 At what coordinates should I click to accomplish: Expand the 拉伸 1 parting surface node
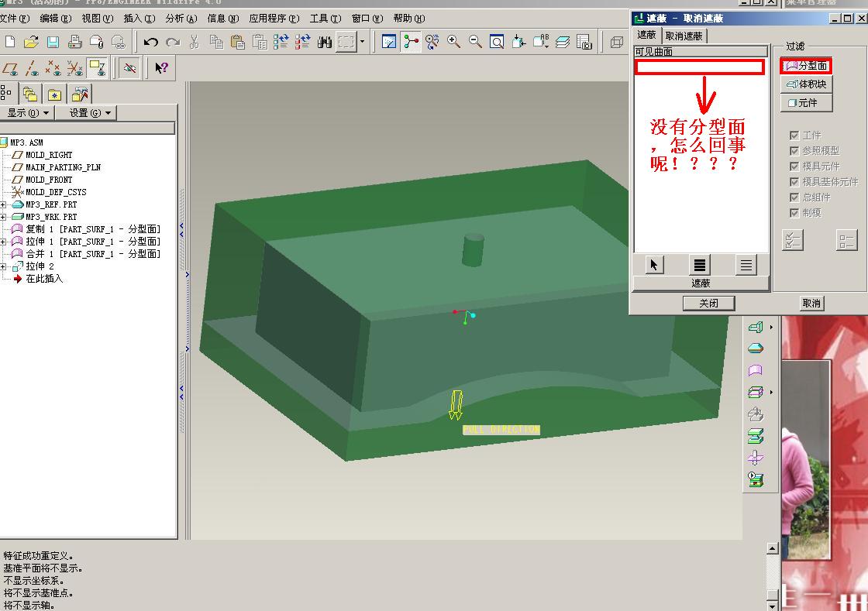click(3, 242)
